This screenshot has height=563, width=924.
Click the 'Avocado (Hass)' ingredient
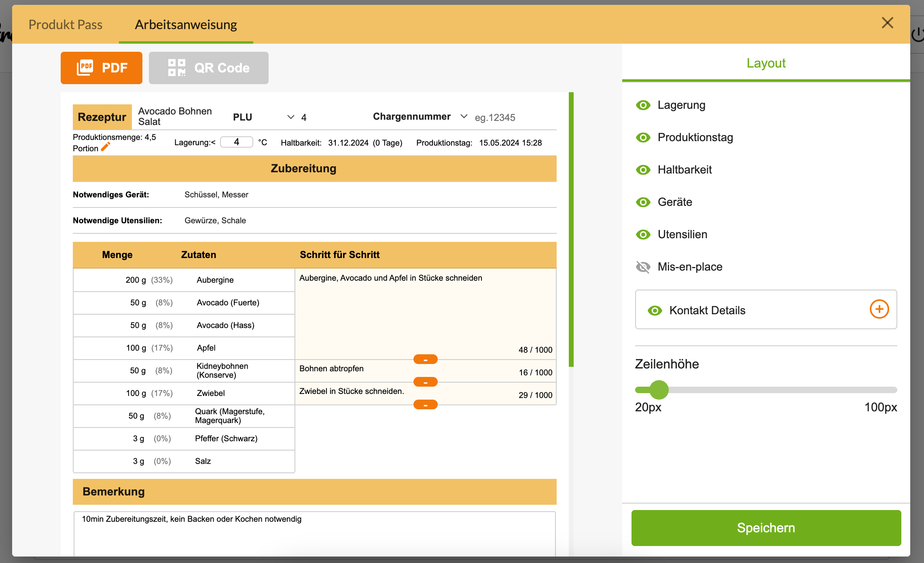coord(226,325)
